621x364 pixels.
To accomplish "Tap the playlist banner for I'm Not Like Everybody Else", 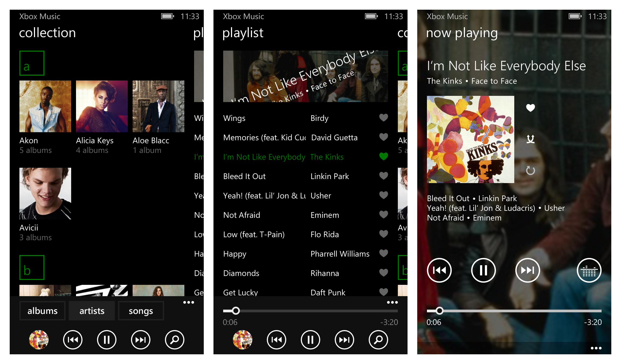I will [306, 76].
